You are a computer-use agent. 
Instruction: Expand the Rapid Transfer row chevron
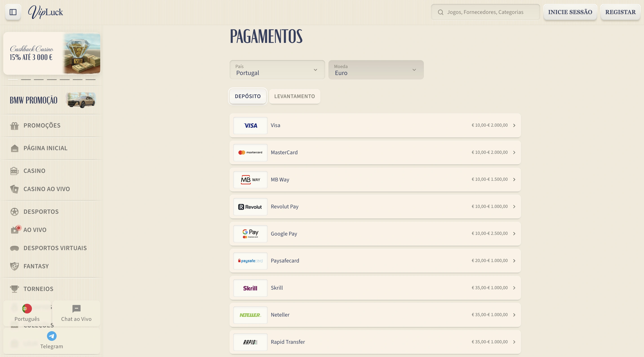pos(514,342)
